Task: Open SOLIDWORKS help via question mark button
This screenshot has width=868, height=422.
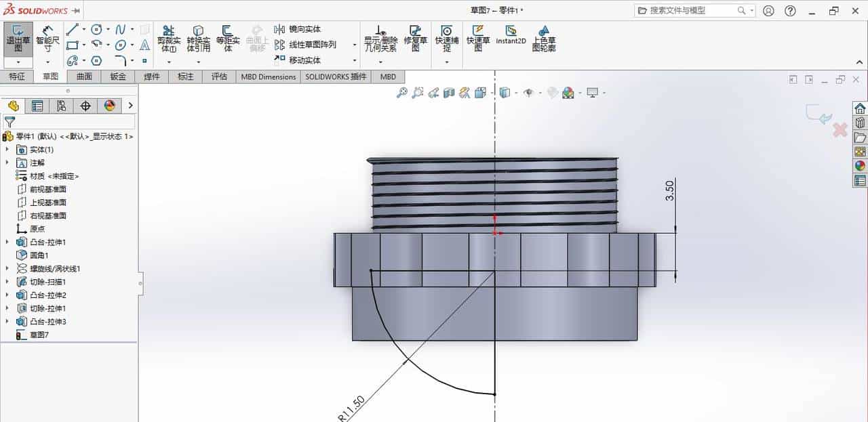Action: 791,10
